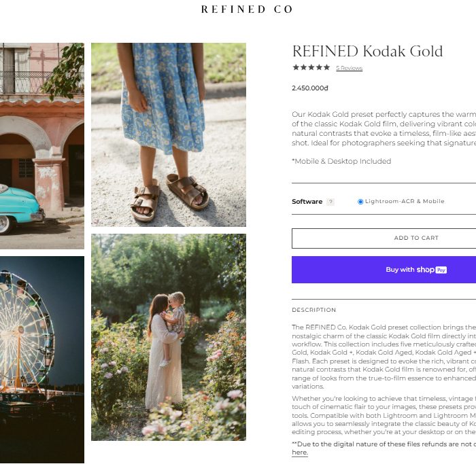The image size is (476, 464).
Task: Click the fifth star in the rating
Action: click(326, 68)
